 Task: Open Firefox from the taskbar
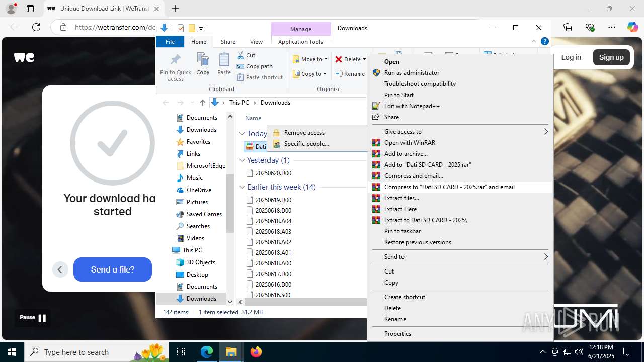256,352
